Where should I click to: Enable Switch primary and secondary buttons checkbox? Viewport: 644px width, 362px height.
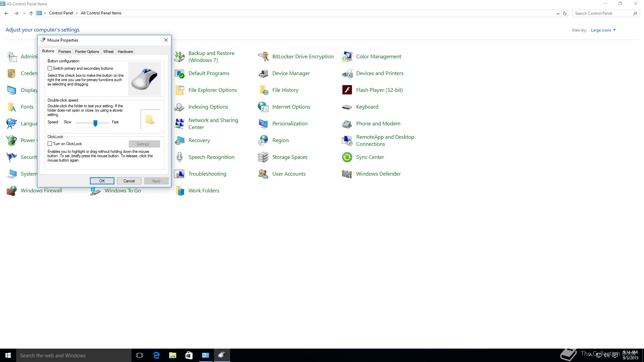tap(50, 68)
